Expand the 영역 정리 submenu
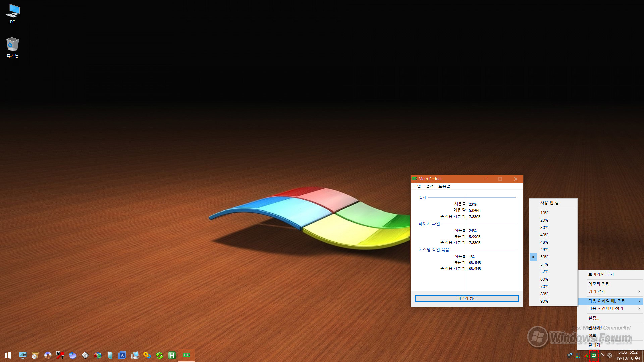Image resolution: width=644 pixels, height=362 pixels. point(610,292)
